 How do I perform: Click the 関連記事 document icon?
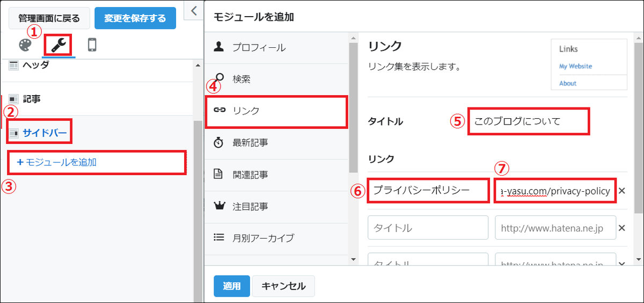click(218, 174)
